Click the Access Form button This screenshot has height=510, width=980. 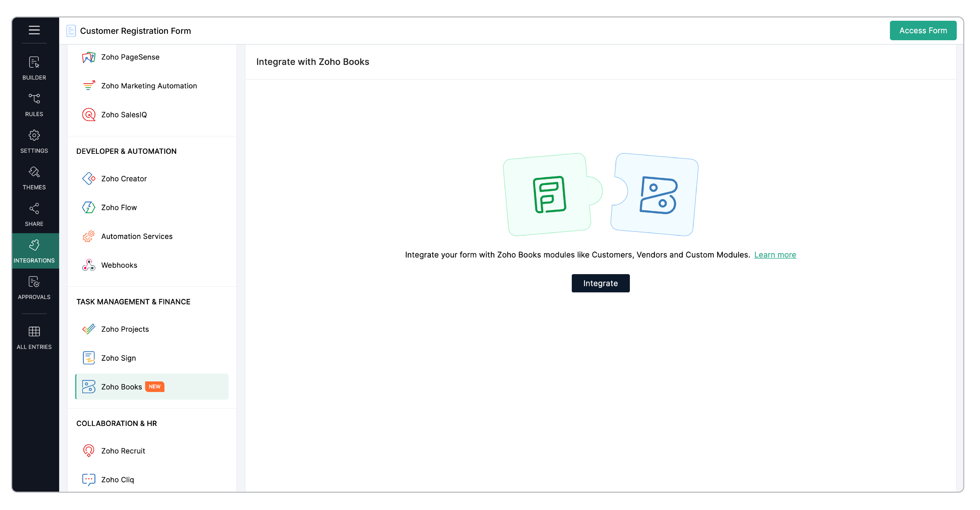tap(923, 30)
